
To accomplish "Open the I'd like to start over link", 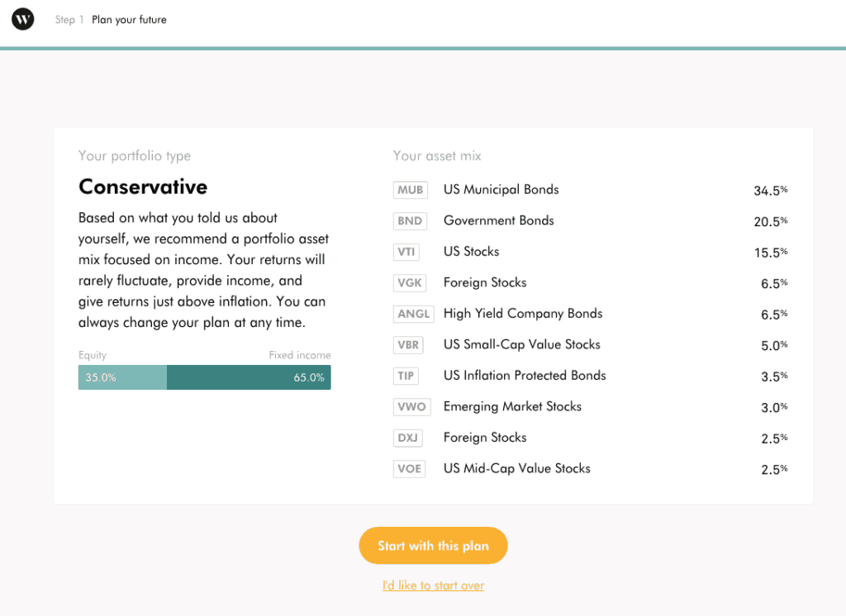I will pyautogui.click(x=433, y=585).
